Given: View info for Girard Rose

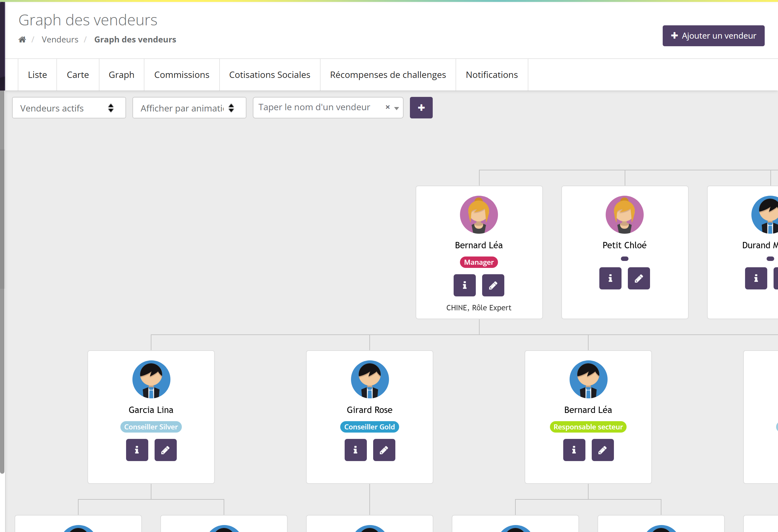Looking at the screenshot, I should (x=355, y=450).
